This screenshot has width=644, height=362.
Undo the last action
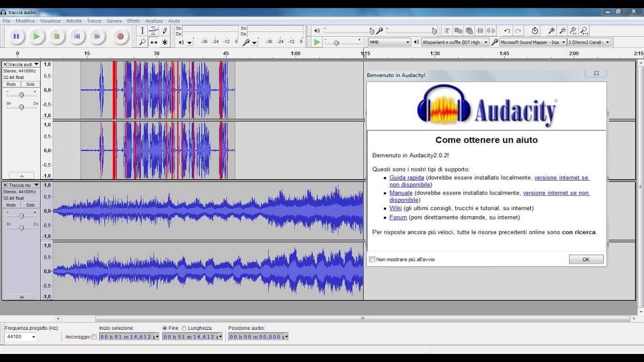tap(507, 31)
